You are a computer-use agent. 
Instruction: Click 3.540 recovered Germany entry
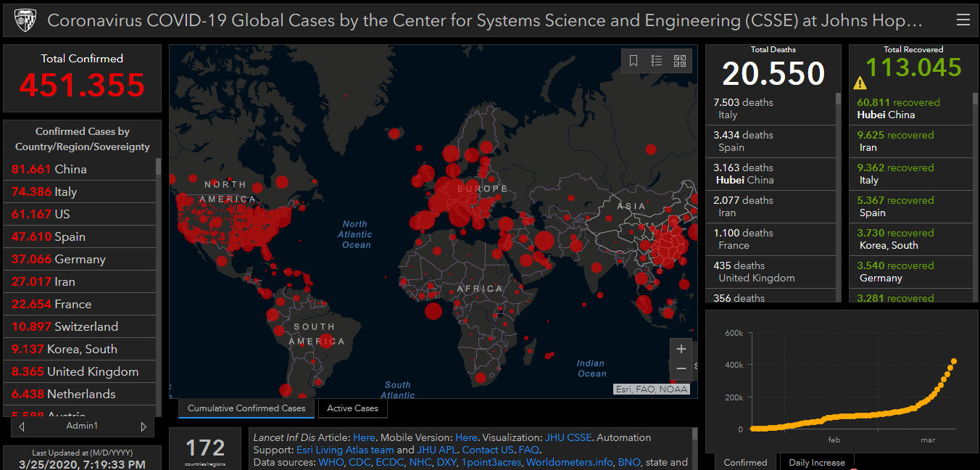(x=911, y=272)
